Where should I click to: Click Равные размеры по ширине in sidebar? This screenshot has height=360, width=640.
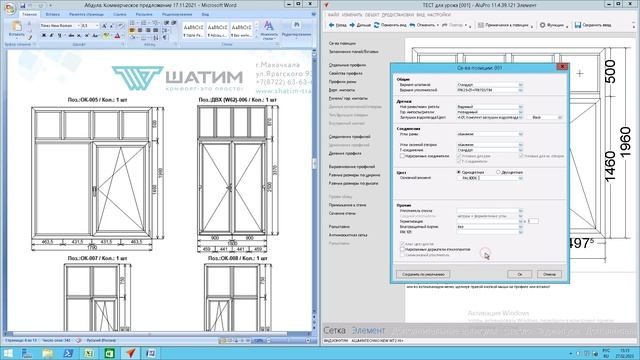click(x=354, y=175)
